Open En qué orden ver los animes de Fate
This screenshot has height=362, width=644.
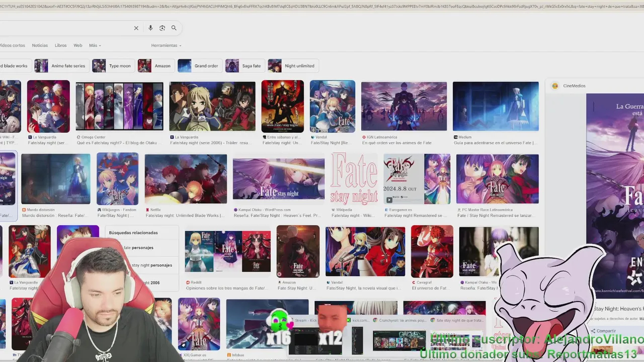[397, 143]
